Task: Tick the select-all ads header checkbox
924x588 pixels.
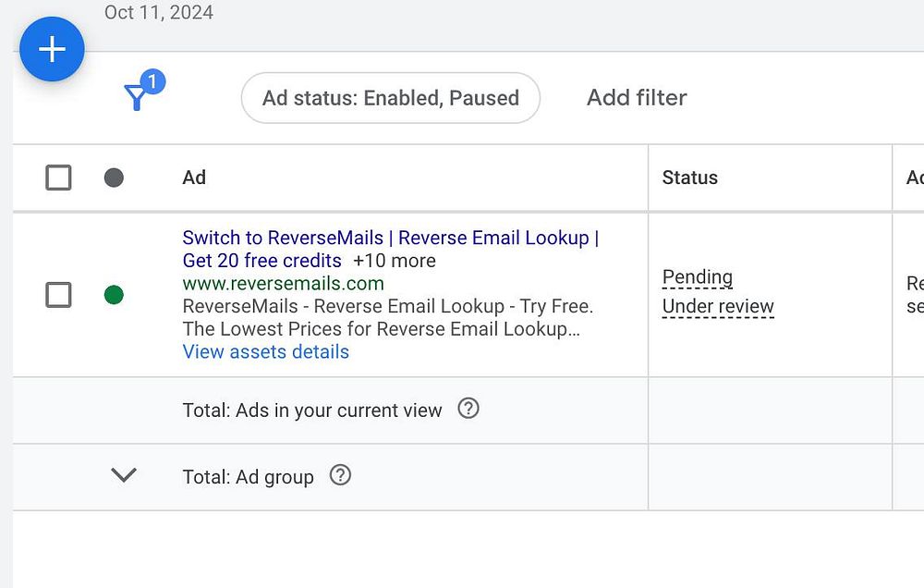Action: pos(58,178)
